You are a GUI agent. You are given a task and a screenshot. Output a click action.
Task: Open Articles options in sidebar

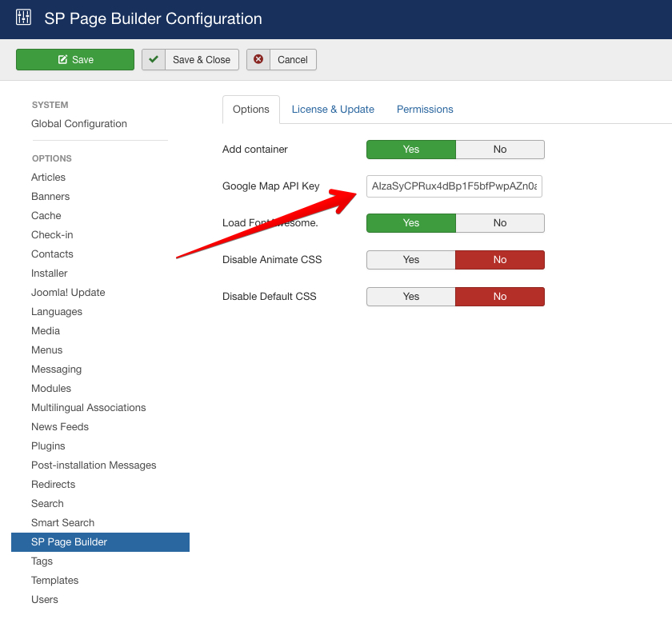point(49,178)
